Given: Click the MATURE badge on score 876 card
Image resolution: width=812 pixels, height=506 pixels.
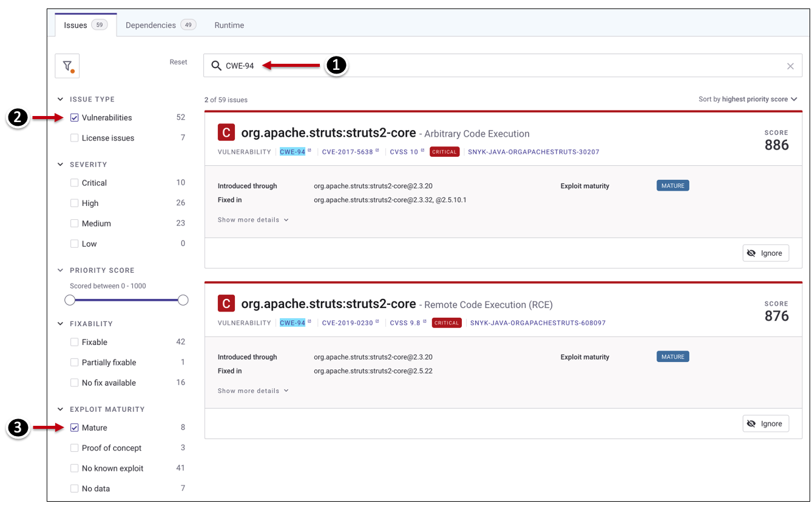Looking at the screenshot, I should (673, 357).
